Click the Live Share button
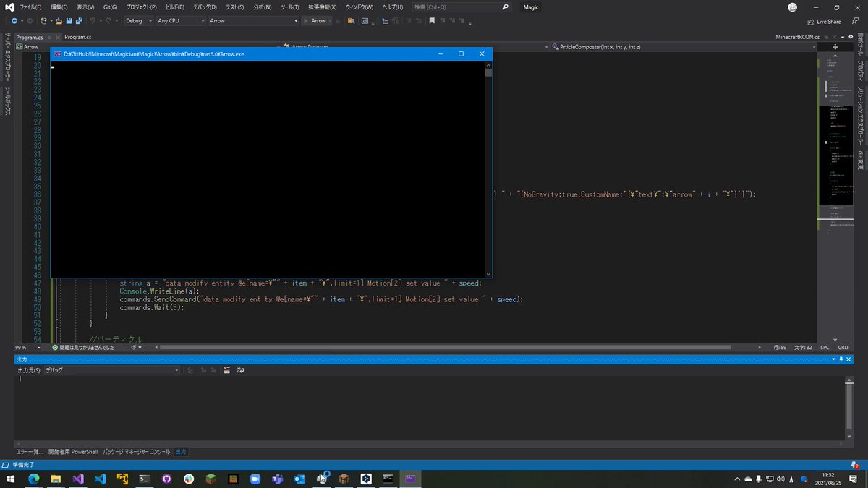Screen dimensions: 868x488 click(824, 22)
